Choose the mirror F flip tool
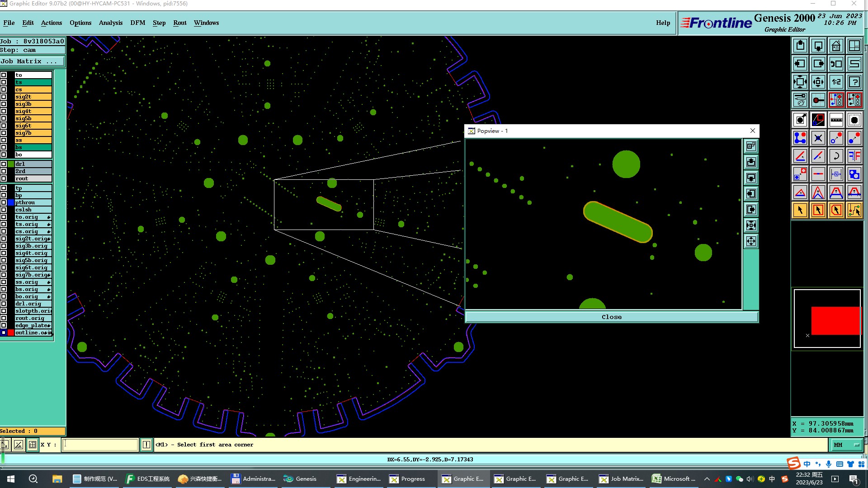 [854, 156]
